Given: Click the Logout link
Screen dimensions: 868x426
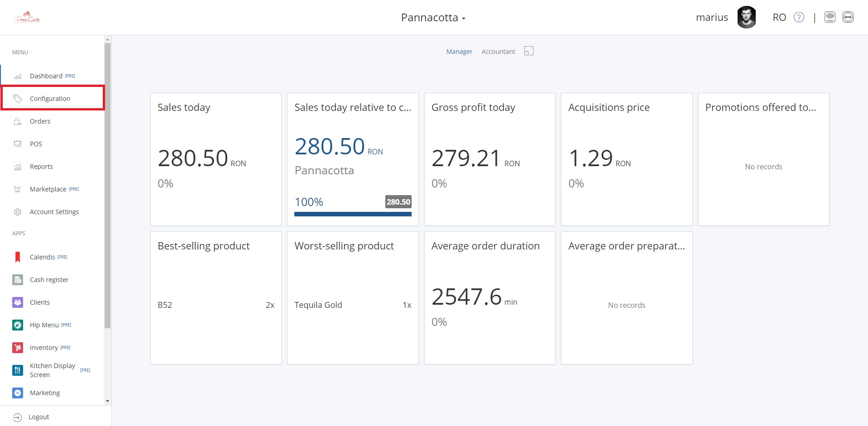Looking at the screenshot, I should click(x=38, y=417).
